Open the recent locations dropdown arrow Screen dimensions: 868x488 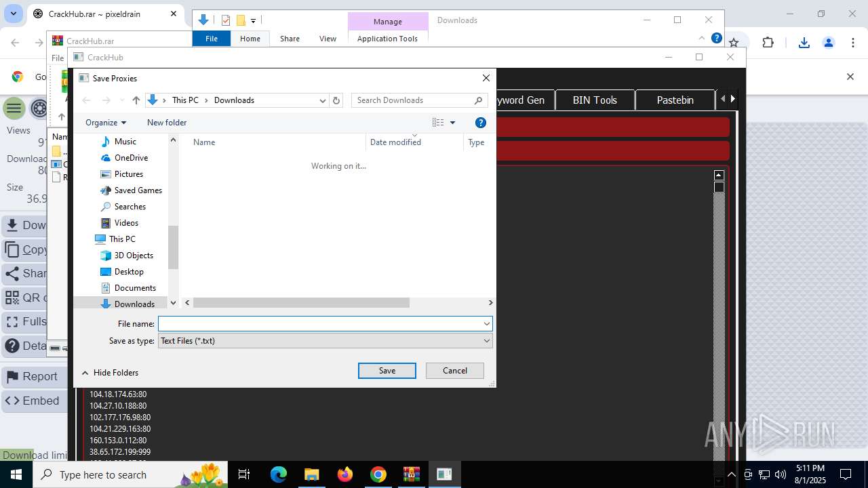(121, 100)
